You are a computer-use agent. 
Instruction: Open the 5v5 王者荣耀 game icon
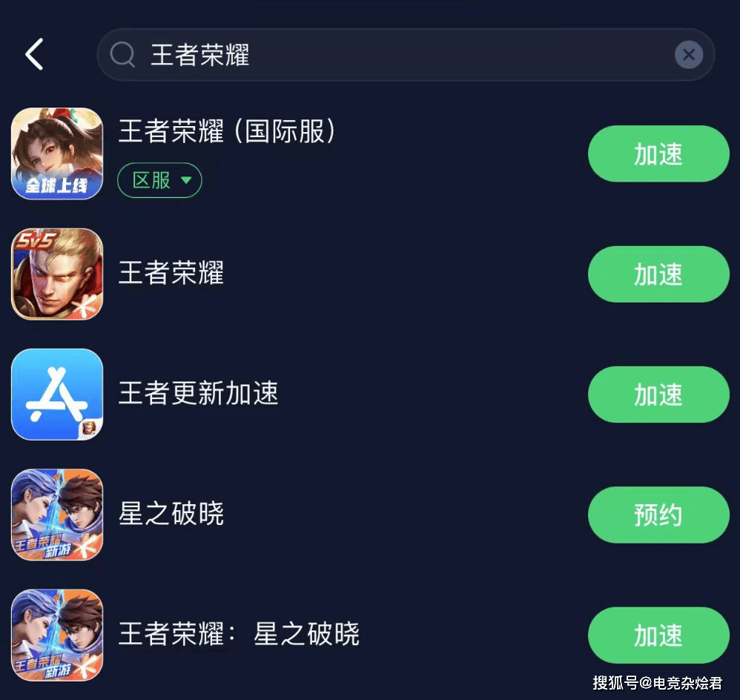(57, 274)
